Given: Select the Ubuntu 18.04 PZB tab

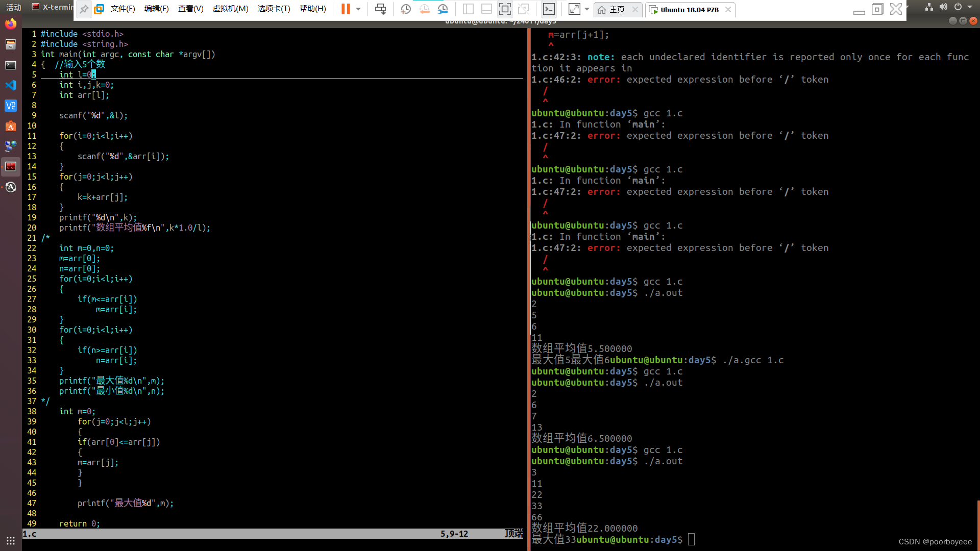Looking at the screenshot, I should click(689, 10).
